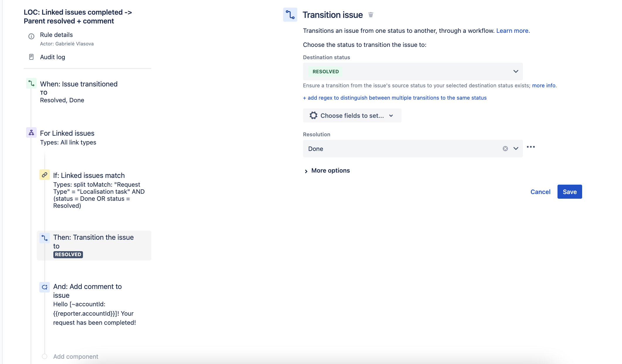The image size is (622, 364).
Task: Delete this component via trash icon
Action: [x=371, y=15]
